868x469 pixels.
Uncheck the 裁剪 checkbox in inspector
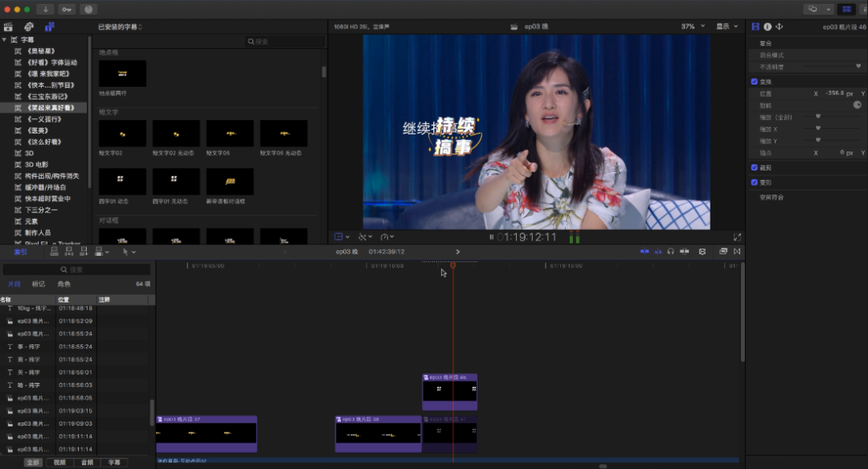coord(755,167)
